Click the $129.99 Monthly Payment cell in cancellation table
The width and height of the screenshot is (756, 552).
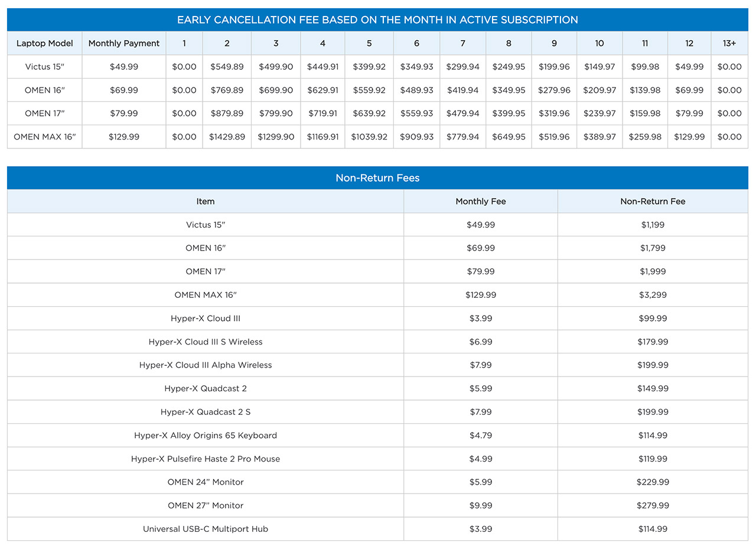(124, 137)
